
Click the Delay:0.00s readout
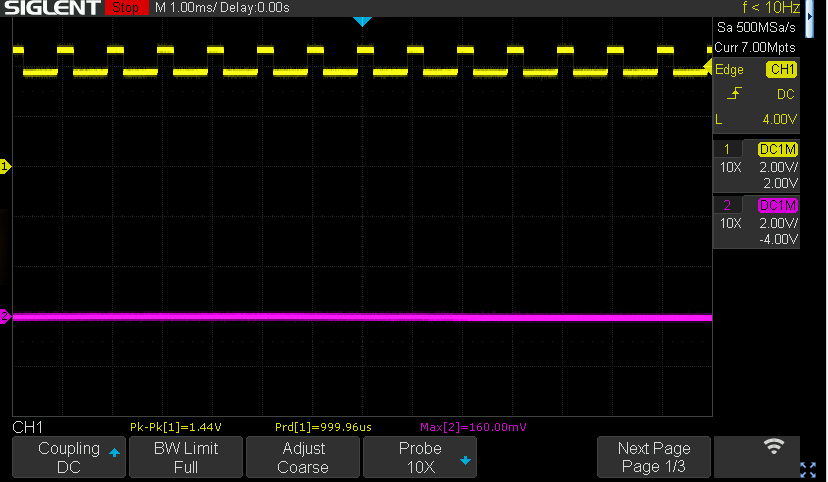point(255,8)
